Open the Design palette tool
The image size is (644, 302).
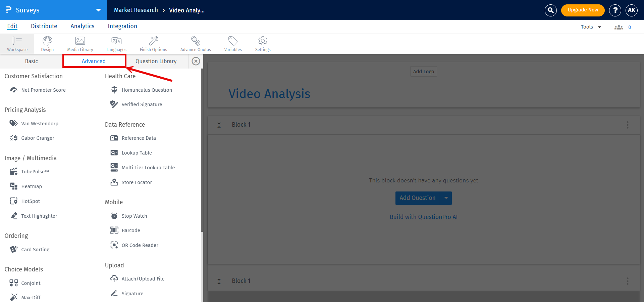[47, 44]
